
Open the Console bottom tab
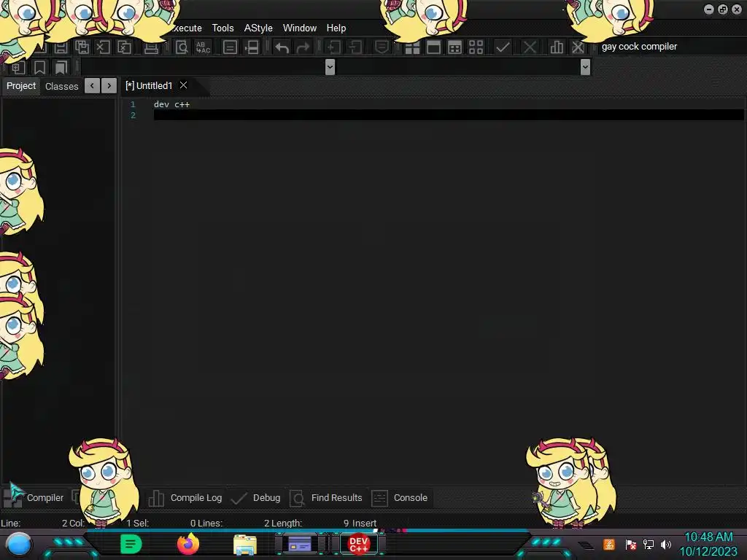click(x=400, y=497)
